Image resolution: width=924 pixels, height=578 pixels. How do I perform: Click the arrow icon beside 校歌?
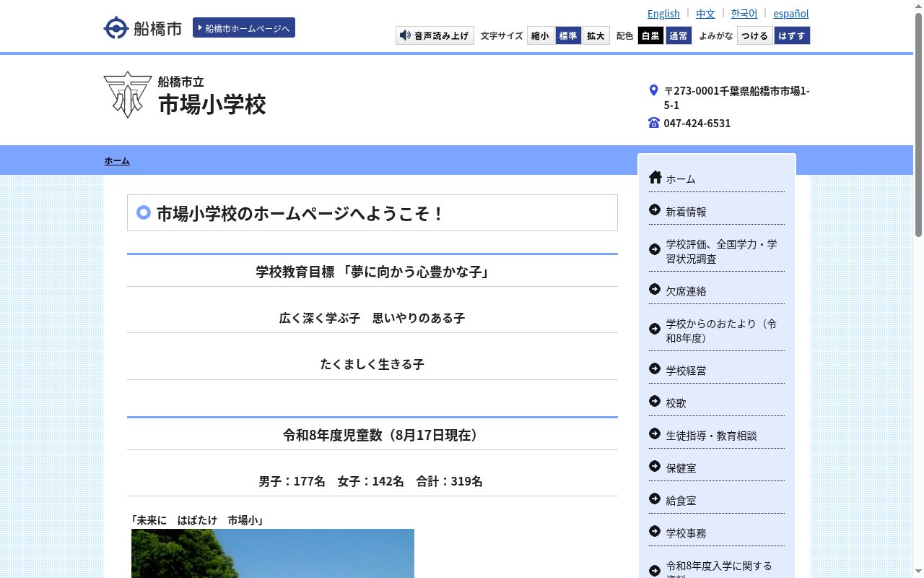pos(655,401)
